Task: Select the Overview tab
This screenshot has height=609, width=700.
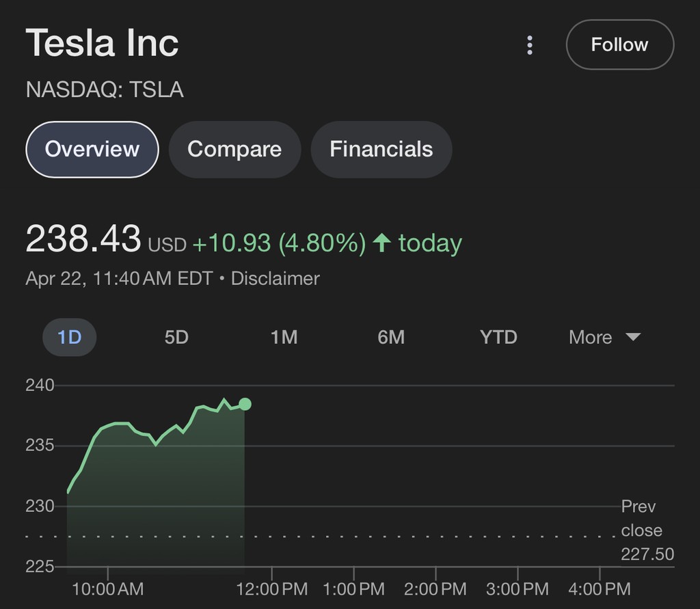Action: pyautogui.click(x=92, y=149)
